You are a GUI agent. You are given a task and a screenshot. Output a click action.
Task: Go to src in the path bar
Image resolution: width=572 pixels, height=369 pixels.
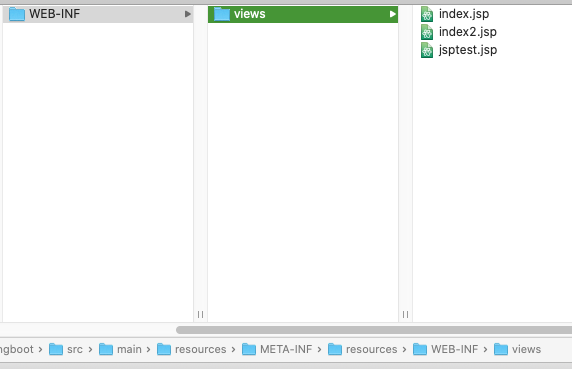tap(75, 349)
